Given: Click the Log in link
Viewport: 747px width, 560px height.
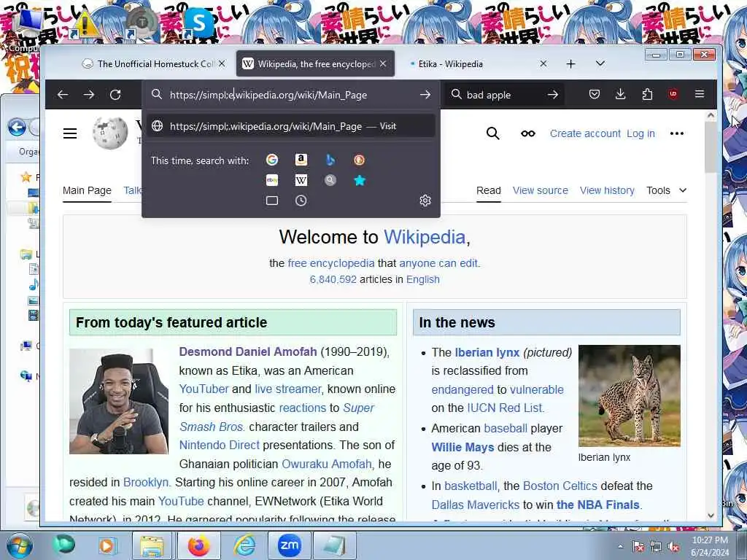Looking at the screenshot, I should (x=640, y=134).
